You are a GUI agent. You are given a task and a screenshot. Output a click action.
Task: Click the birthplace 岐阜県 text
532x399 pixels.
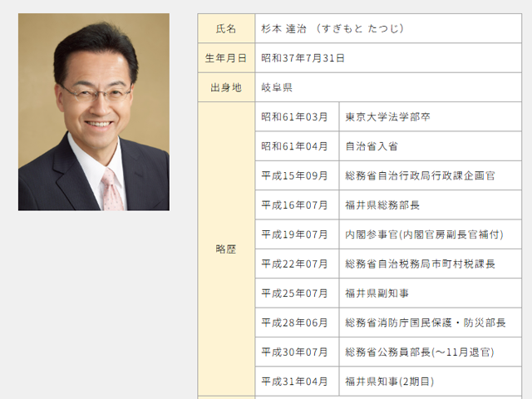[277, 87]
